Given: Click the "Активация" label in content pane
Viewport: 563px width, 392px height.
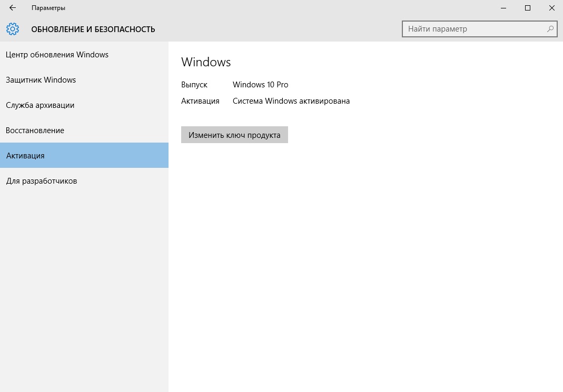Looking at the screenshot, I should (x=200, y=101).
